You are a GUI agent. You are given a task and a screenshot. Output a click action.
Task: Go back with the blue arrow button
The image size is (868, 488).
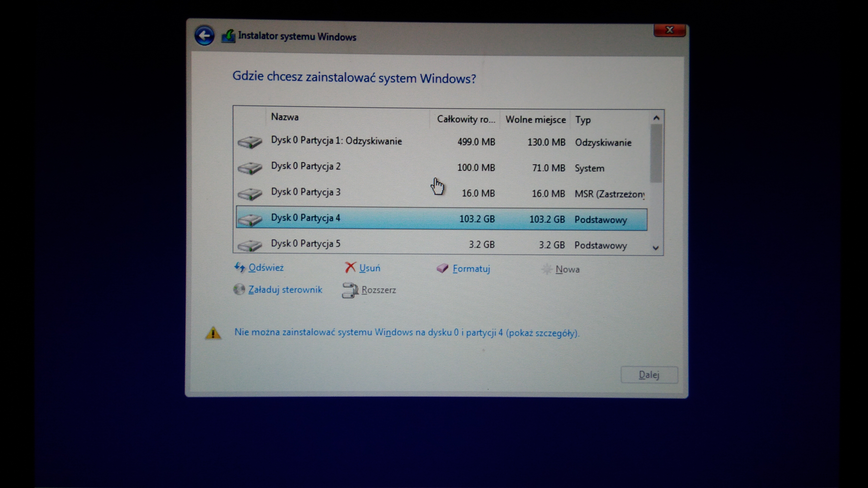pos(204,35)
